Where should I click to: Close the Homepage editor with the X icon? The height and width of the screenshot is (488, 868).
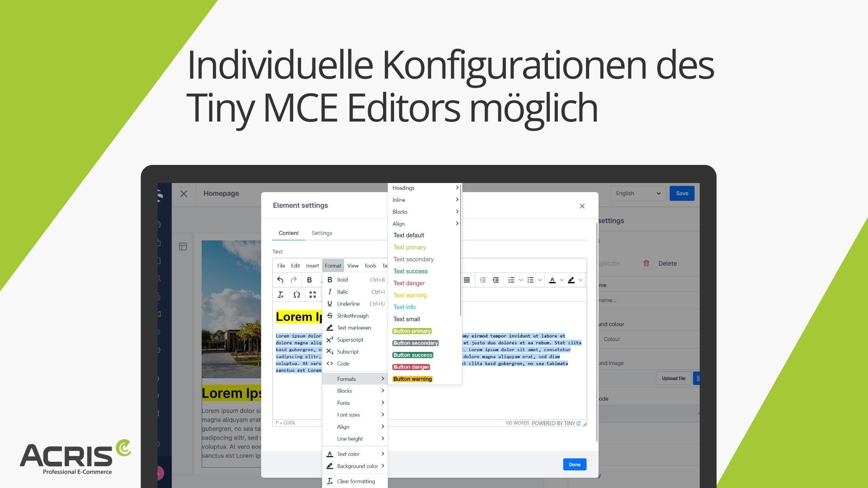pyautogui.click(x=184, y=194)
